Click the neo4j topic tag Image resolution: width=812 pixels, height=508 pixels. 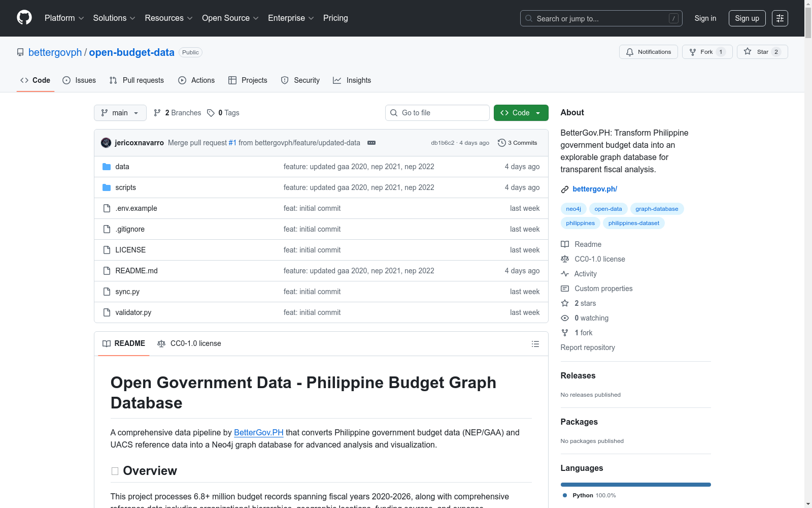573,209
